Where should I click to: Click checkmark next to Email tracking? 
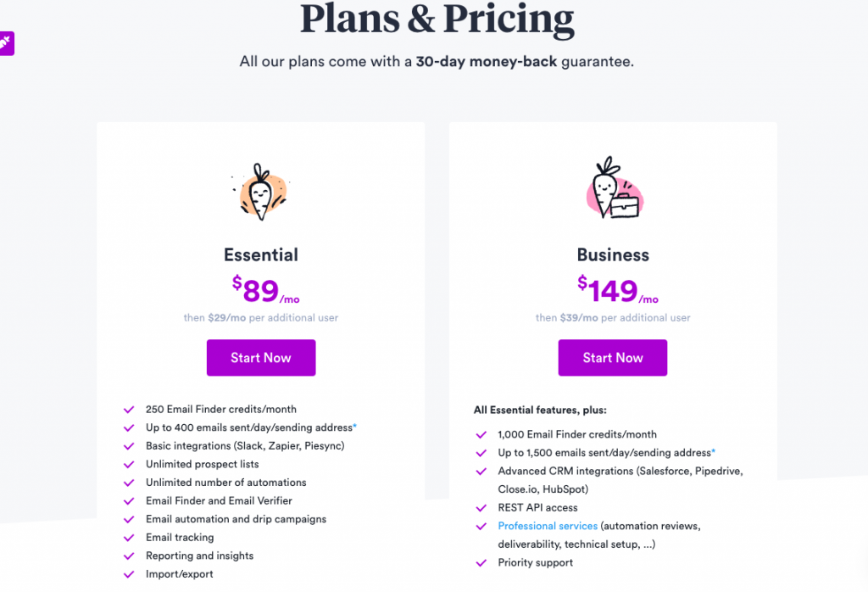[129, 538]
